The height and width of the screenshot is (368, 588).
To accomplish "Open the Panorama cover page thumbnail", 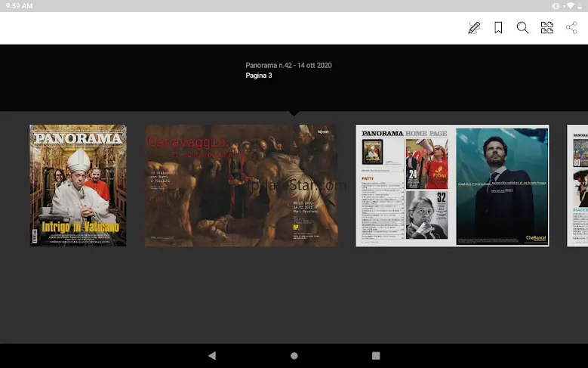I will click(x=78, y=185).
